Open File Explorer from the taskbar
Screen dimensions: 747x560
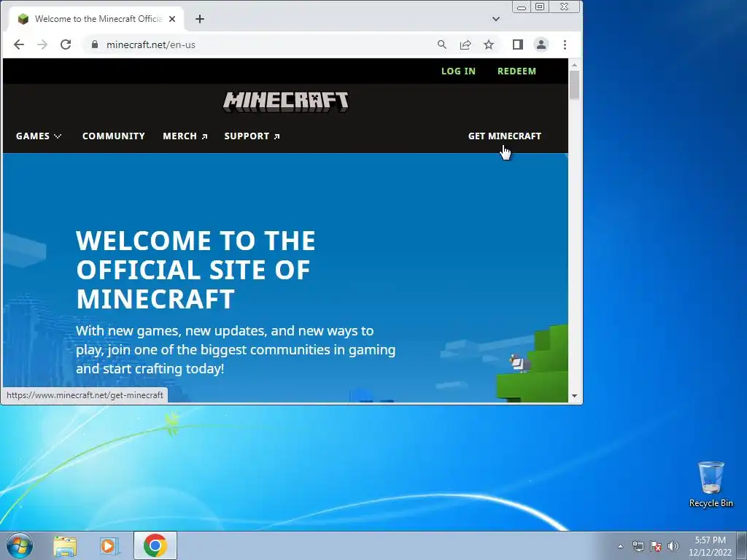pos(65,545)
